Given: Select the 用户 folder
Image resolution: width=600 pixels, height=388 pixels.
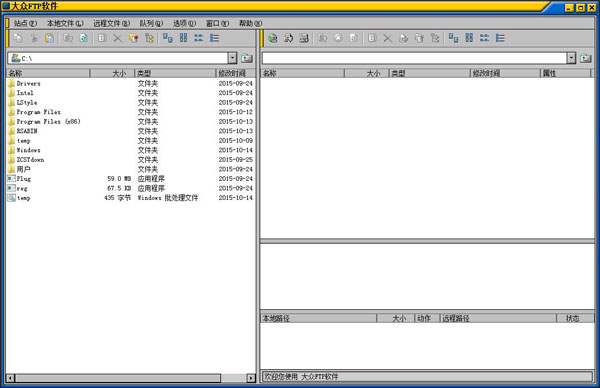Looking at the screenshot, I should click(130, 169).
